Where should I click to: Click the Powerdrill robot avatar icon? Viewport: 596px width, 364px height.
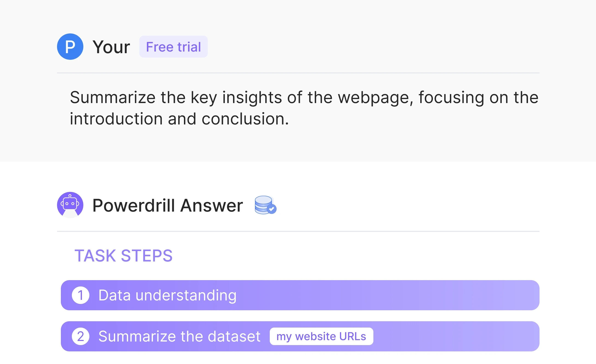pos(70,205)
